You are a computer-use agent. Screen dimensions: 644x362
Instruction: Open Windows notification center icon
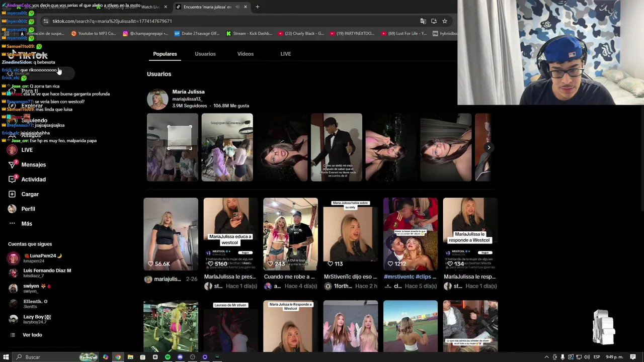coord(633,357)
